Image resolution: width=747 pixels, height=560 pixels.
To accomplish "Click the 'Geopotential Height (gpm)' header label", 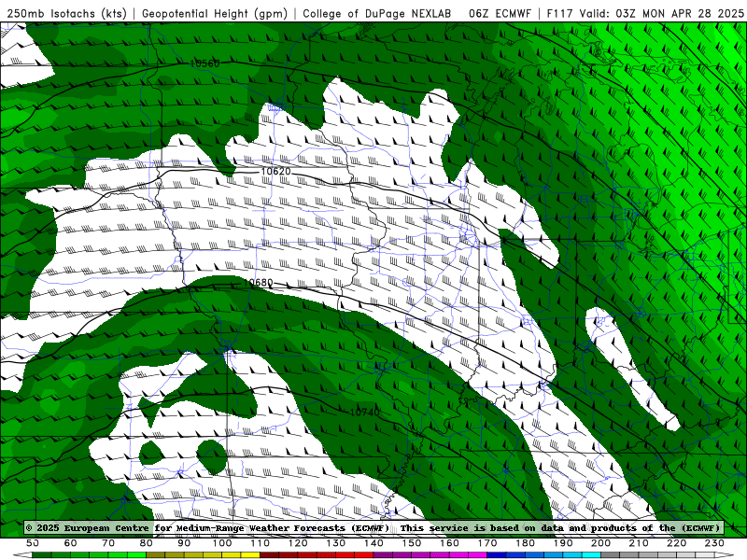I will [x=215, y=13].
